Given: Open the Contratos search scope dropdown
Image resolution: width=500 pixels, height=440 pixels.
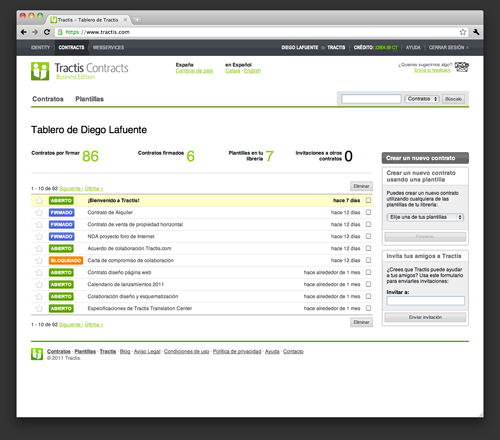Looking at the screenshot, I should click(x=422, y=99).
